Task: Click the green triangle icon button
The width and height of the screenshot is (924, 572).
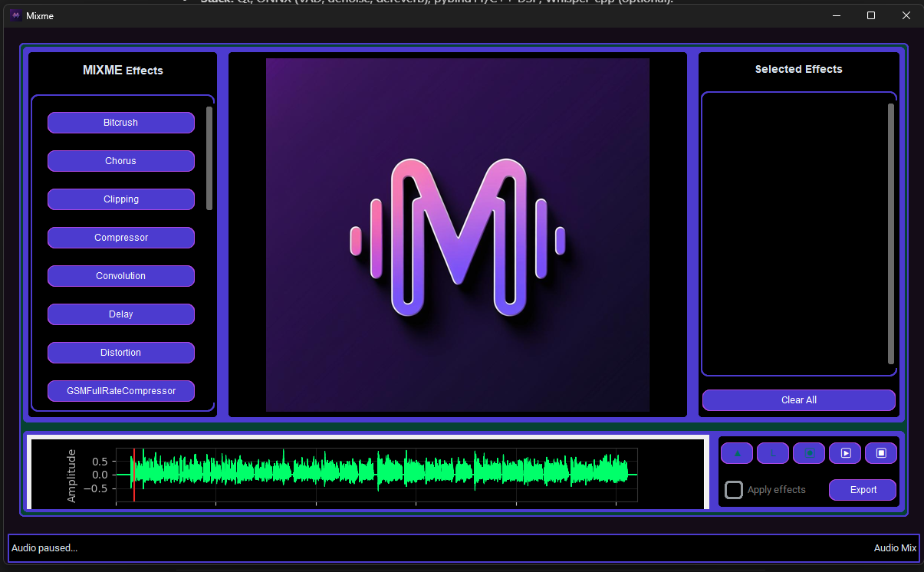Action: (737, 453)
